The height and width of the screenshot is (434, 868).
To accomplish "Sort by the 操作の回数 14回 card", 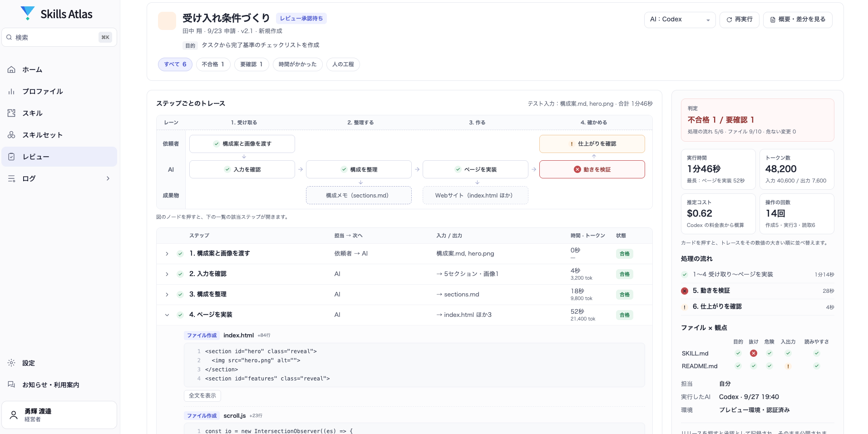I will tap(797, 213).
